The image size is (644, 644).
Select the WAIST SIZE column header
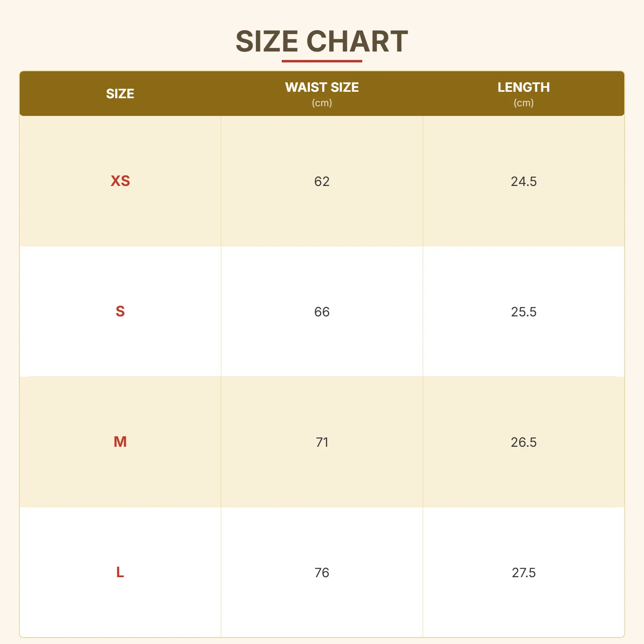tap(322, 87)
